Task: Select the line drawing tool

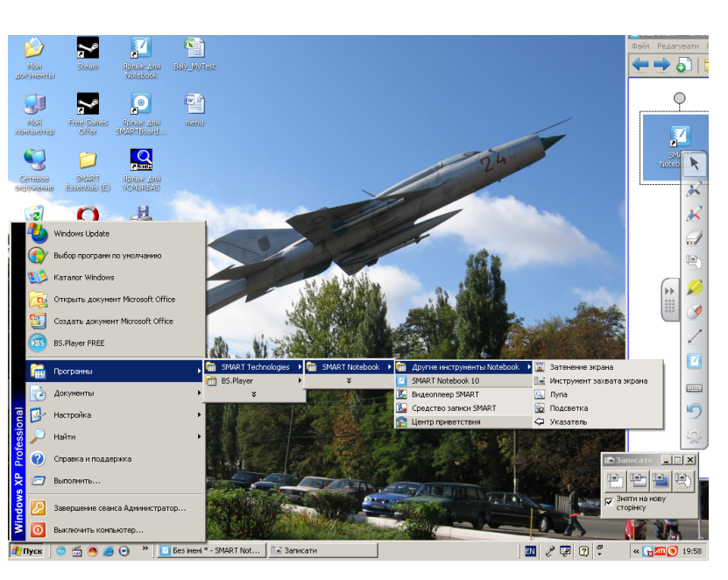Action: pyautogui.click(x=694, y=336)
